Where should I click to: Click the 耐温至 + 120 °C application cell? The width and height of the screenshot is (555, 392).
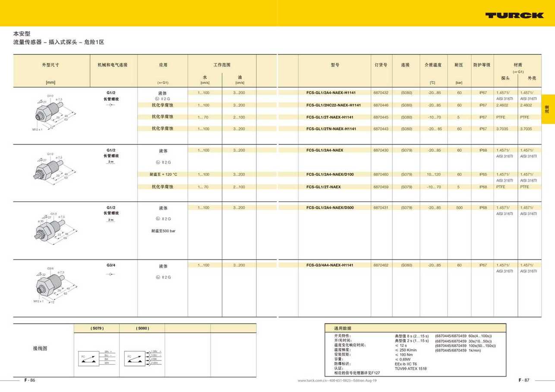pyautogui.click(x=163, y=174)
